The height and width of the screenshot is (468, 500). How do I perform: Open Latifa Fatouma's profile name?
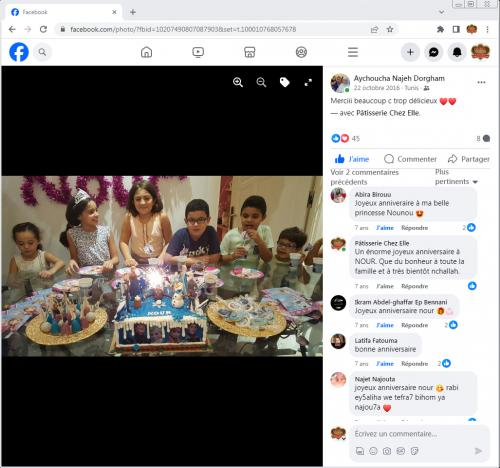coord(376,340)
